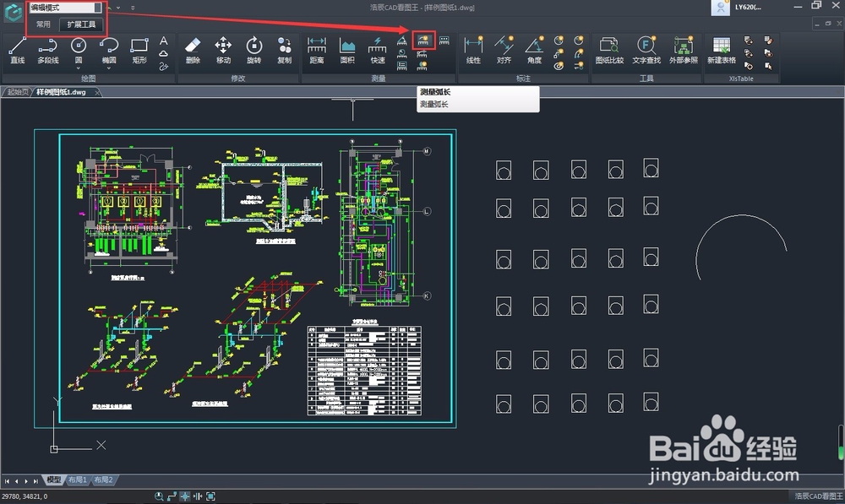Click the 新建表格 new table tool
This screenshot has height=504, width=845.
pos(722,51)
